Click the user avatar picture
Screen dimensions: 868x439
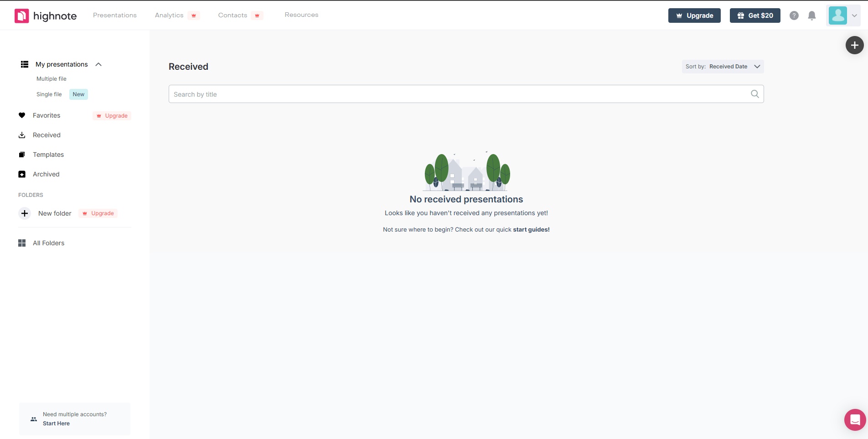(837, 15)
